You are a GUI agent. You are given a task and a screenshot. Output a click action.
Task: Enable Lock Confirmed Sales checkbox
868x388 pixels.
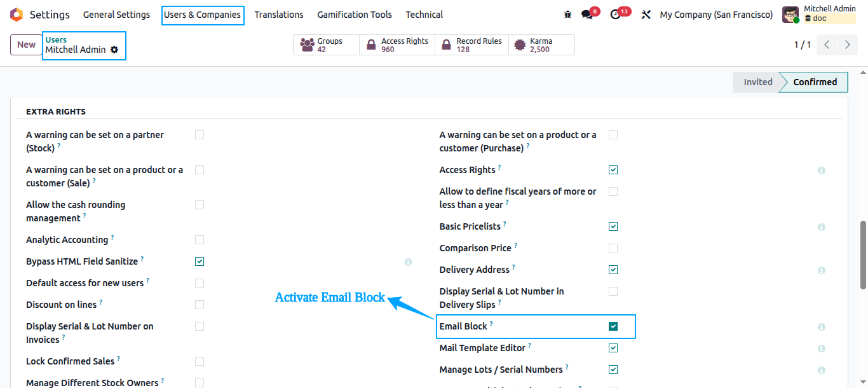click(200, 361)
